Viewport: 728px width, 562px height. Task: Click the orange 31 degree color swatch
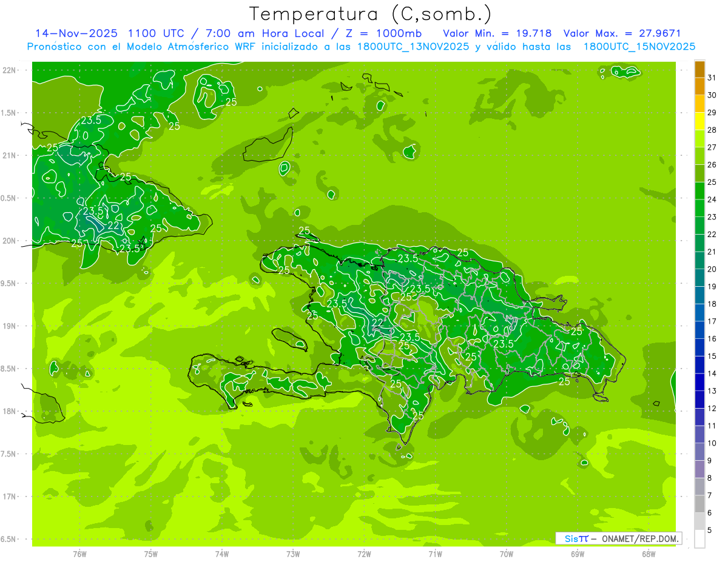point(699,69)
